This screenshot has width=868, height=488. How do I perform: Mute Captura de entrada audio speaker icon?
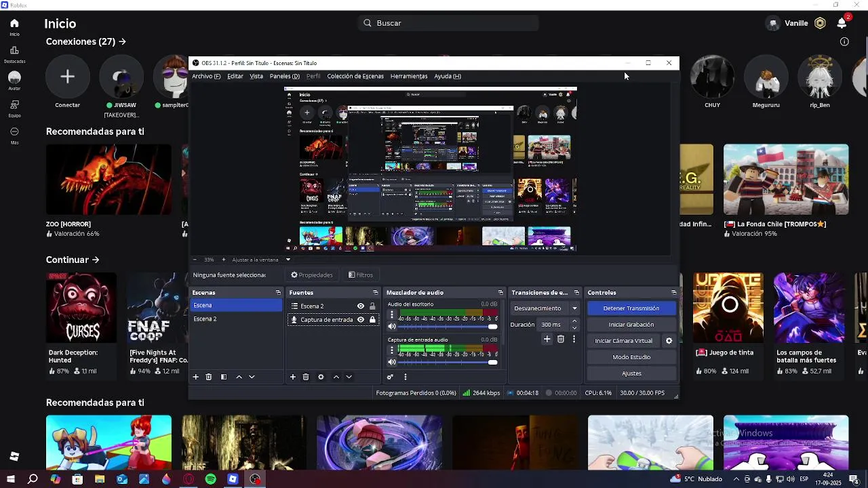pyautogui.click(x=391, y=362)
